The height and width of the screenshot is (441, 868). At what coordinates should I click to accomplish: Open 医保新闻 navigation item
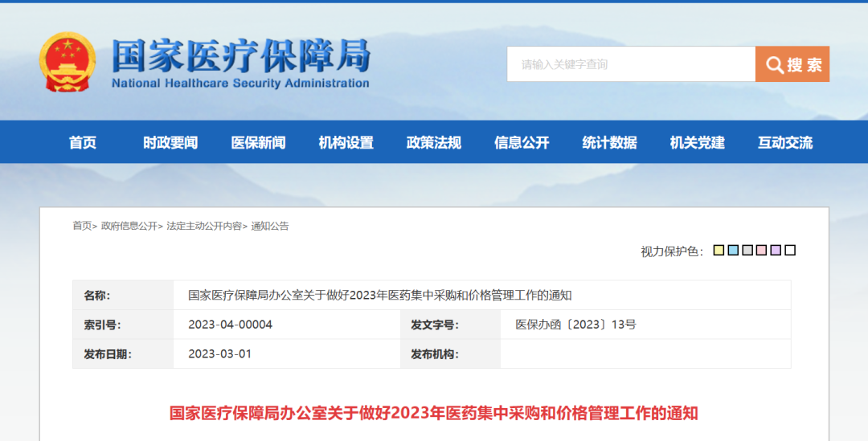tap(258, 143)
